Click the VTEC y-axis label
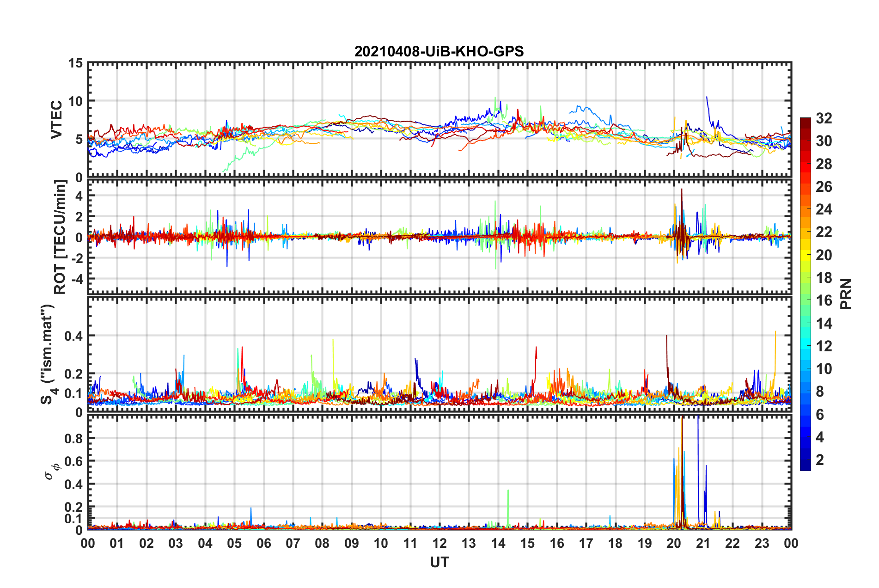Image resolution: width=879 pixels, height=588 pixels. click(56, 119)
